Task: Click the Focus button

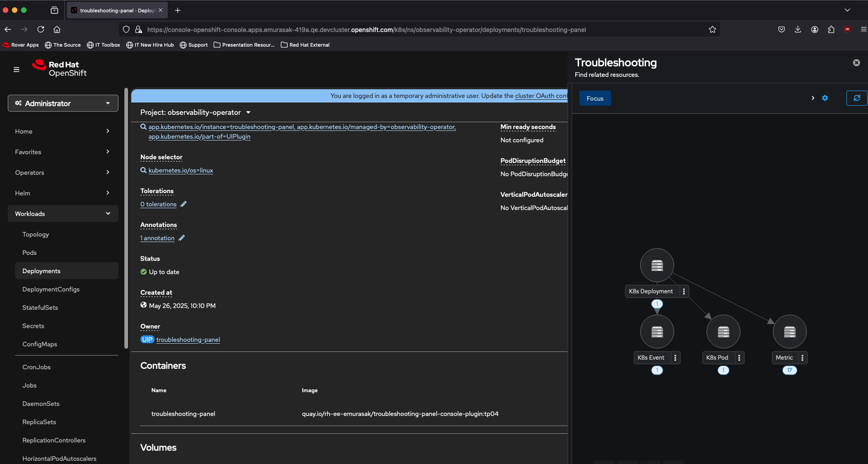Action: (x=595, y=98)
